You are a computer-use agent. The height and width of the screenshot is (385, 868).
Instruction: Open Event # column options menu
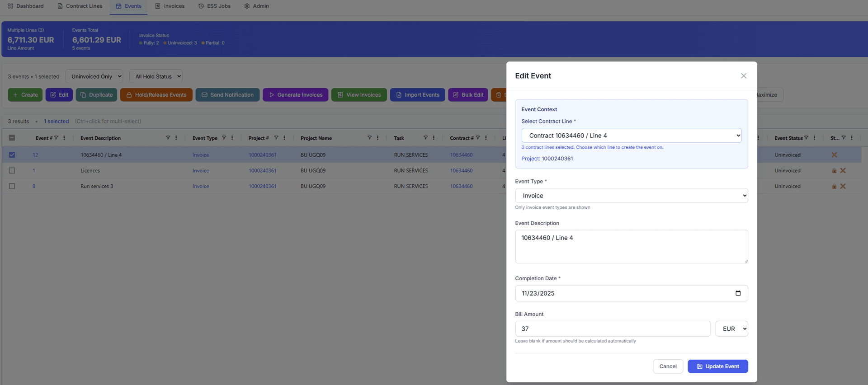pyautogui.click(x=64, y=138)
